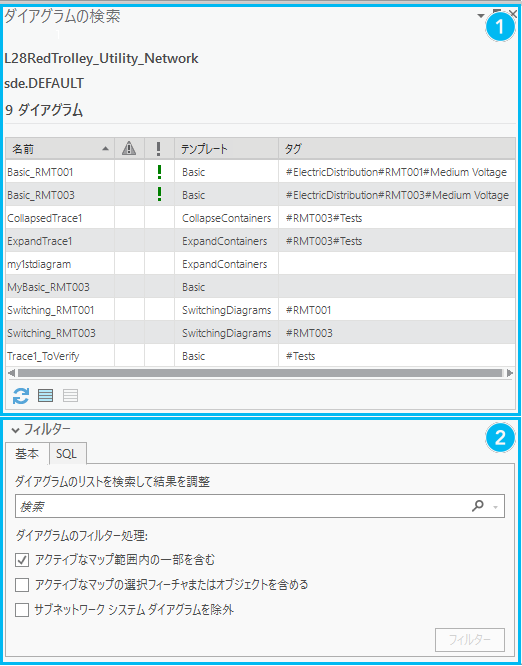Click the refresh diagrams list icon
This screenshot has height=666, width=522.
pyautogui.click(x=21, y=396)
